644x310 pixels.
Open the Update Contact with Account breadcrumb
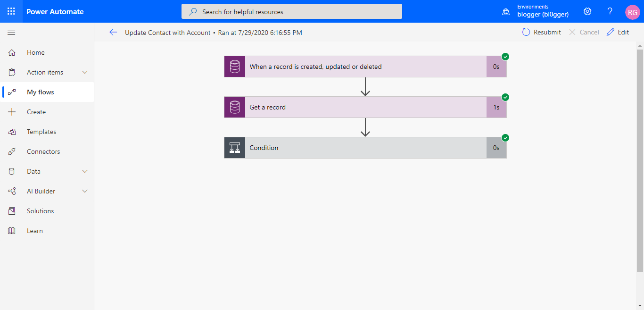click(x=167, y=33)
